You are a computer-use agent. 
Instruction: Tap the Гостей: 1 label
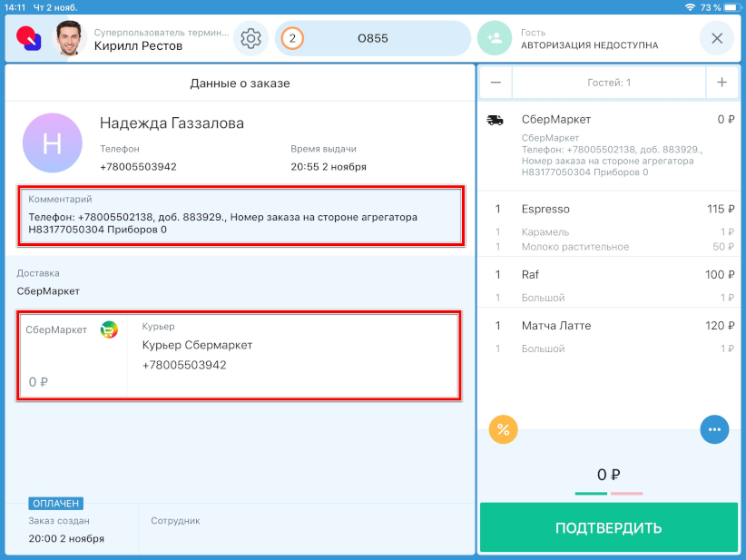point(608,83)
